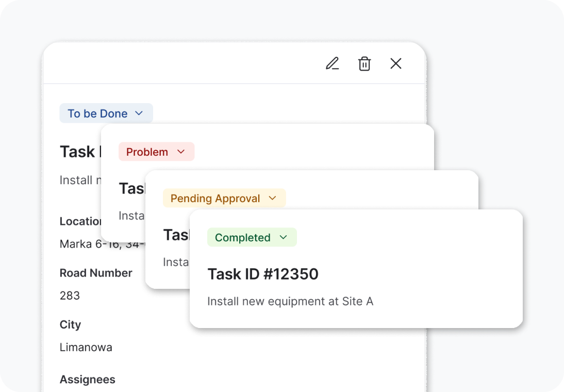The image size is (564, 392).
Task: Open the Completed status dropdown
Action: [252, 238]
